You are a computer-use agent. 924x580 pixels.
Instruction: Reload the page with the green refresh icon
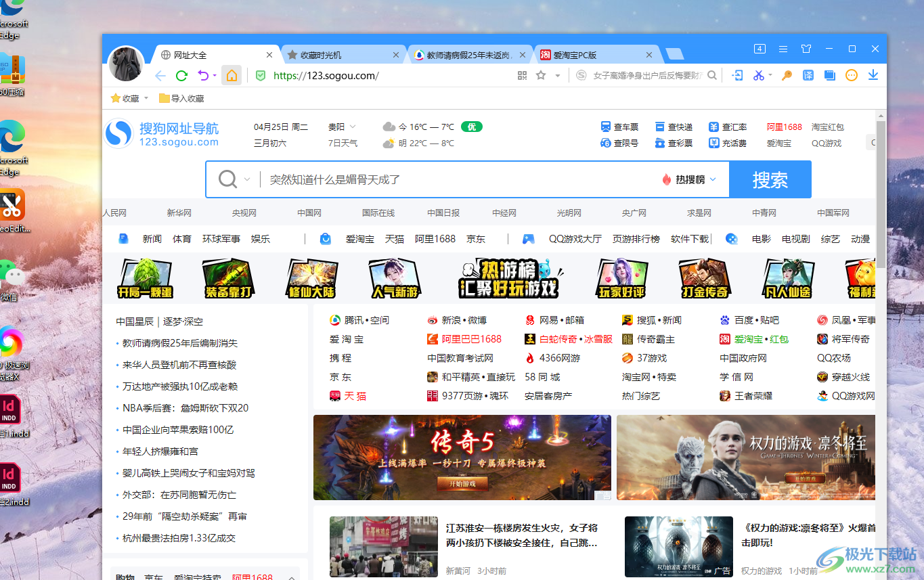tap(181, 76)
